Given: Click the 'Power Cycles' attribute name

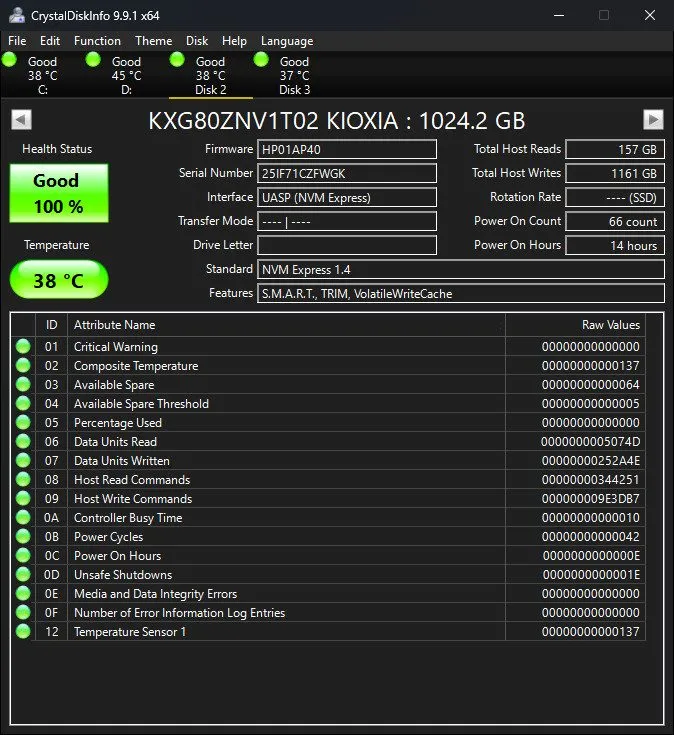Looking at the screenshot, I should click(x=108, y=537).
